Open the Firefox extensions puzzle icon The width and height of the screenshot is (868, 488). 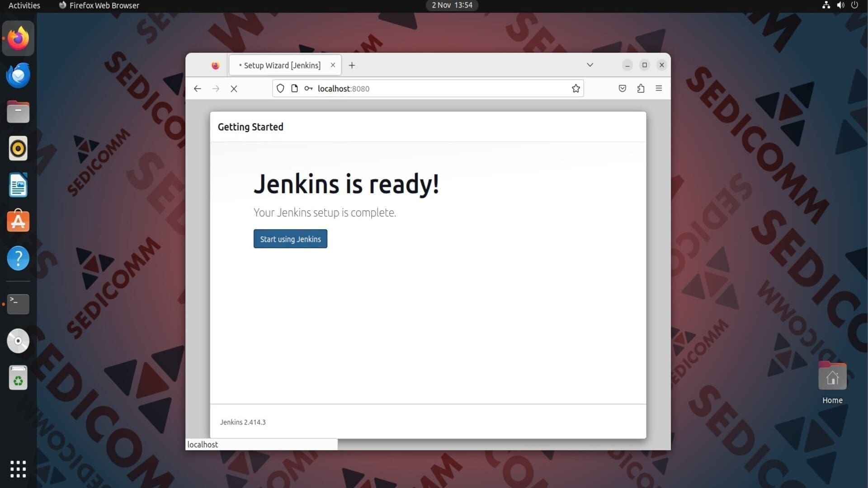pyautogui.click(x=641, y=89)
